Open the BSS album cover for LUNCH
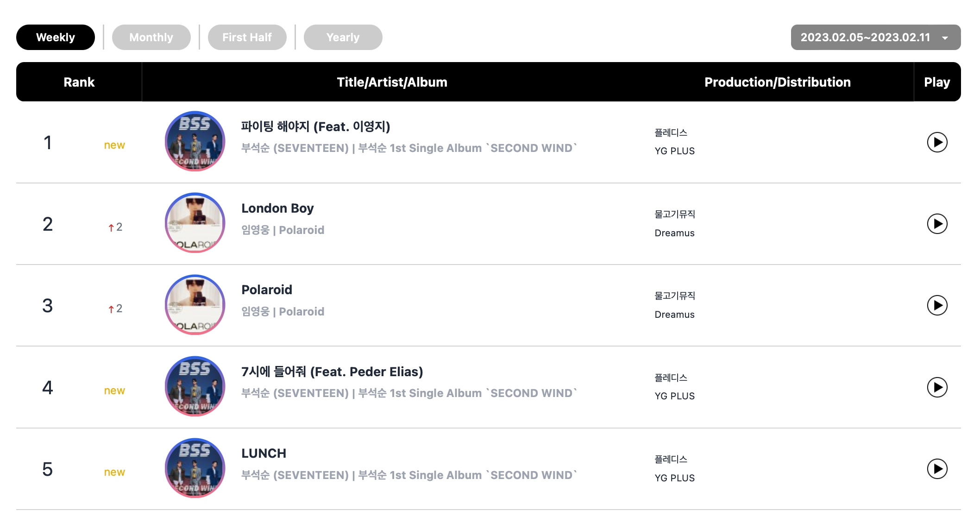 click(195, 468)
